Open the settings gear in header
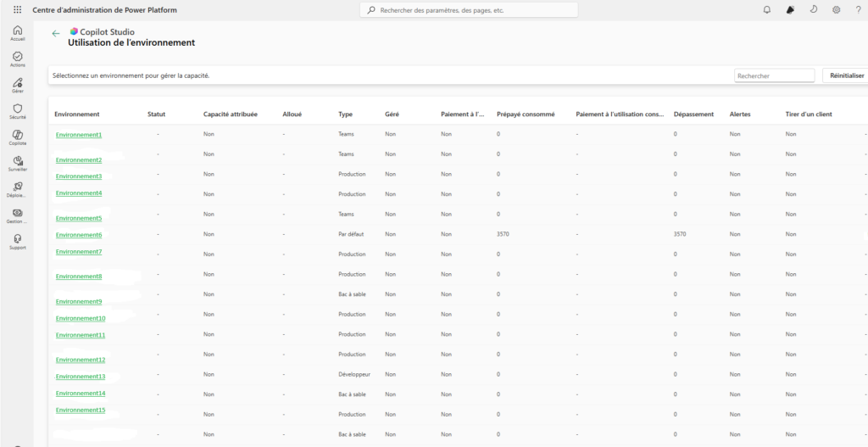This screenshot has height=447, width=868. tap(836, 10)
